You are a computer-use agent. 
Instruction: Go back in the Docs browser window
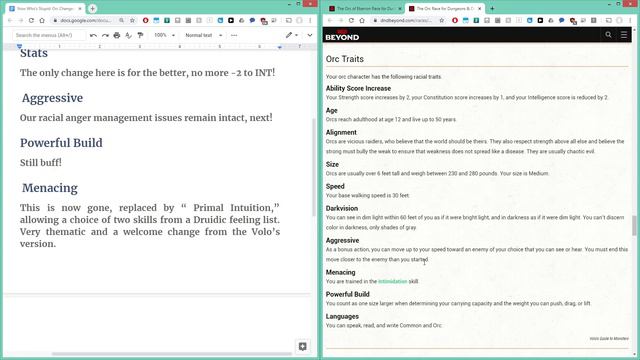point(10,20)
